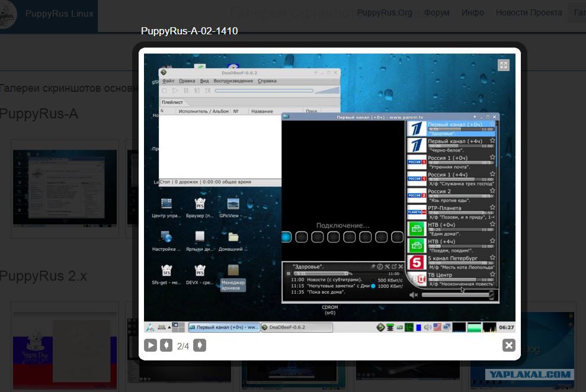The height and width of the screenshot is (392, 586).
Task: Open settings tools icon in info panel
Action: (x=387, y=266)
